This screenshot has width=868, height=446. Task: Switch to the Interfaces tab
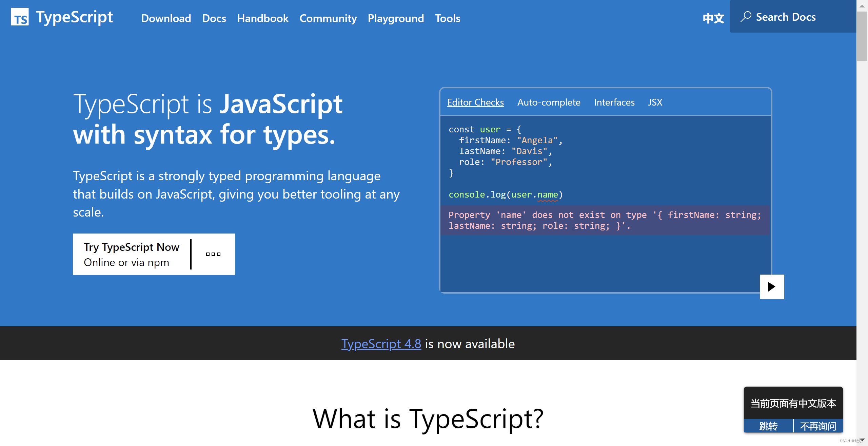click(x=614, y=102)
